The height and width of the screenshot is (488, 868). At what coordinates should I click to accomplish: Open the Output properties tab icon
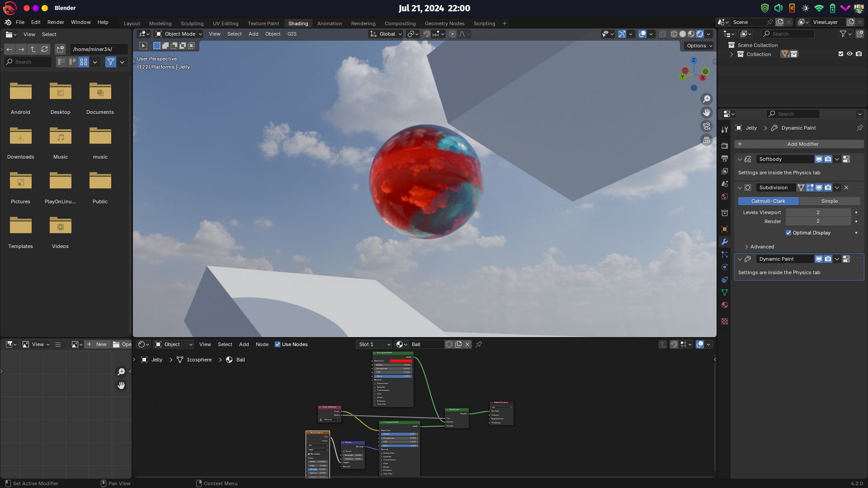point(725,159)
